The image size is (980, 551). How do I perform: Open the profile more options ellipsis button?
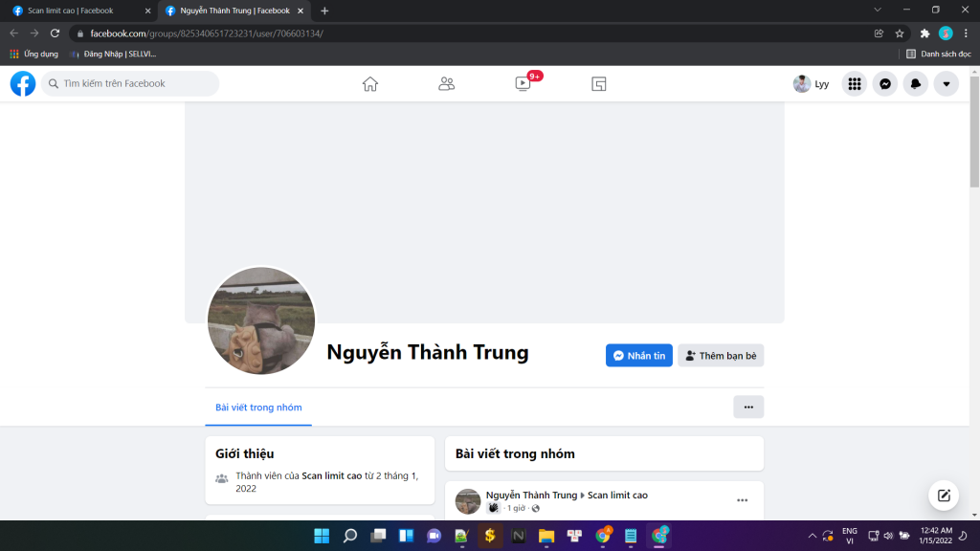(748, 408)
